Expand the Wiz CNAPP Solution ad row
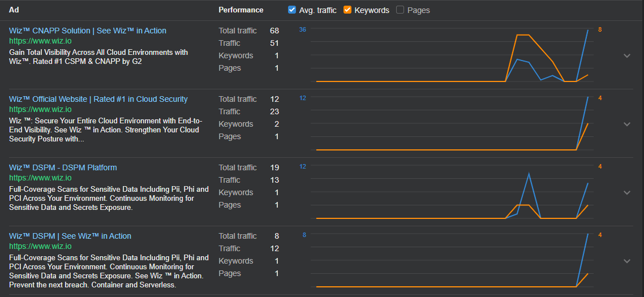 point(627,56)
